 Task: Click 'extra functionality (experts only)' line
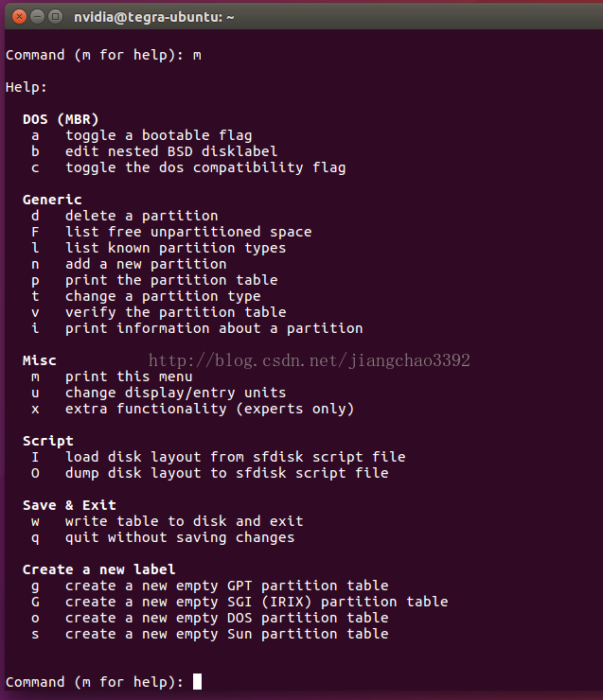click(192, 409)
